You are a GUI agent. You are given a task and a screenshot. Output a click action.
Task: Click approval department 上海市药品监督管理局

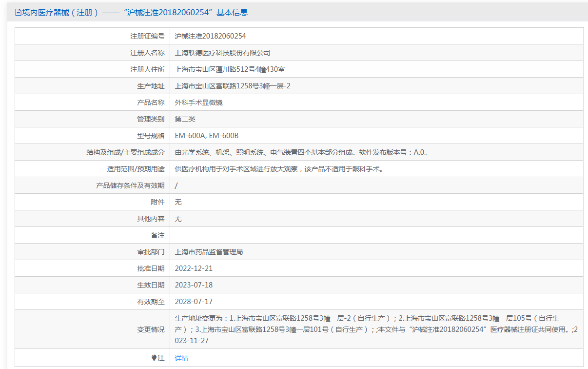pyautogui.click(x=209, y=252)
